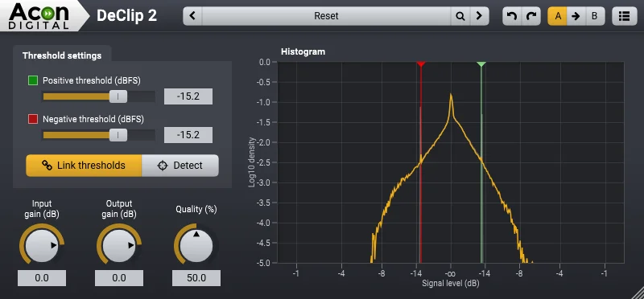This screenshot has width=644, height=299.
Task: Open the Reset preset selector
Action: 327,16
